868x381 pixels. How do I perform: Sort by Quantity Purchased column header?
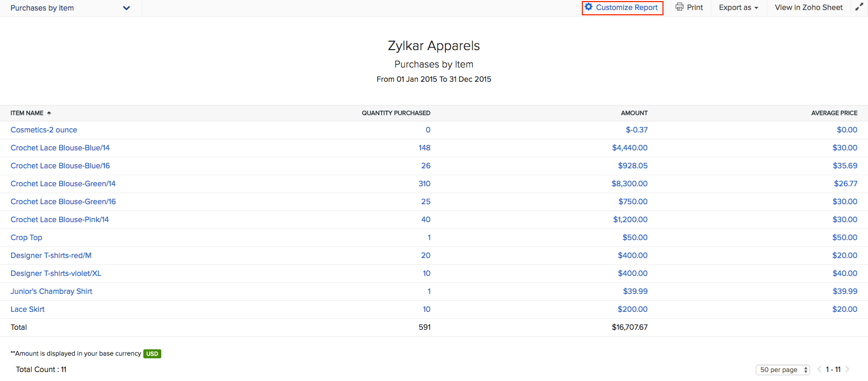396,113
